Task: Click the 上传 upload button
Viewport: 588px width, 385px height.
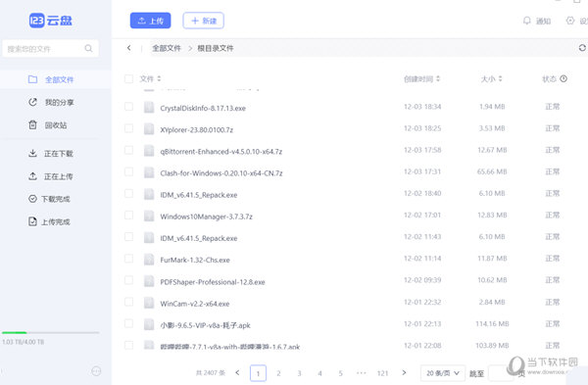Action: (150, 21)
